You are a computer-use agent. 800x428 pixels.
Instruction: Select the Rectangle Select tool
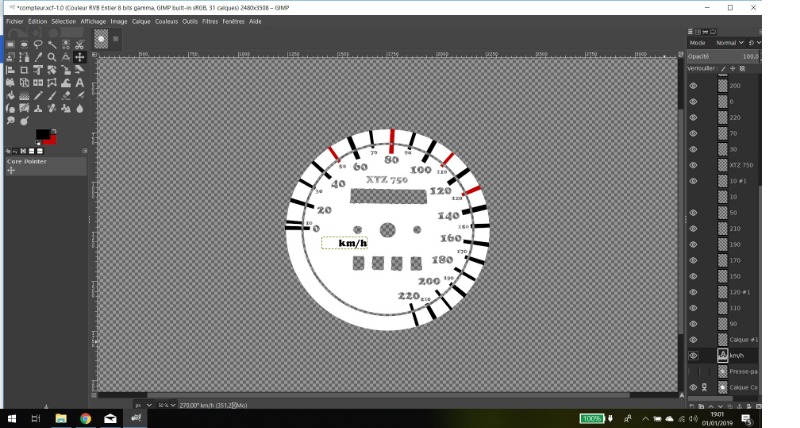(11, 44)
